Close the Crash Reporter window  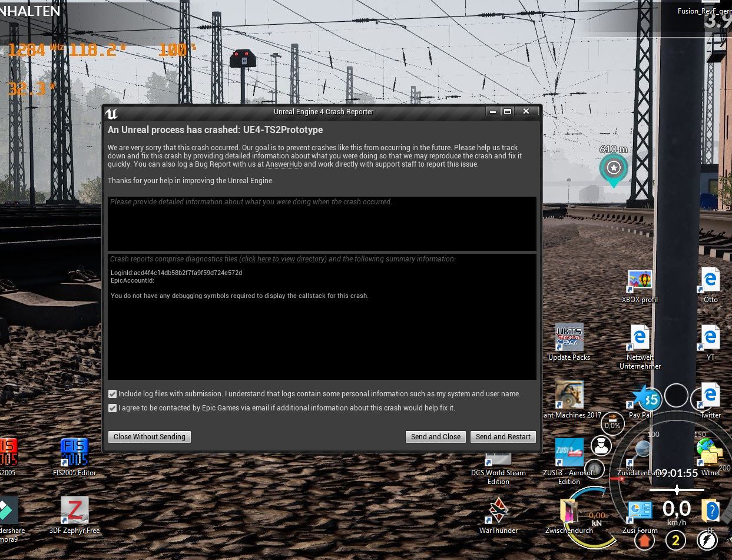coord(526,111)
